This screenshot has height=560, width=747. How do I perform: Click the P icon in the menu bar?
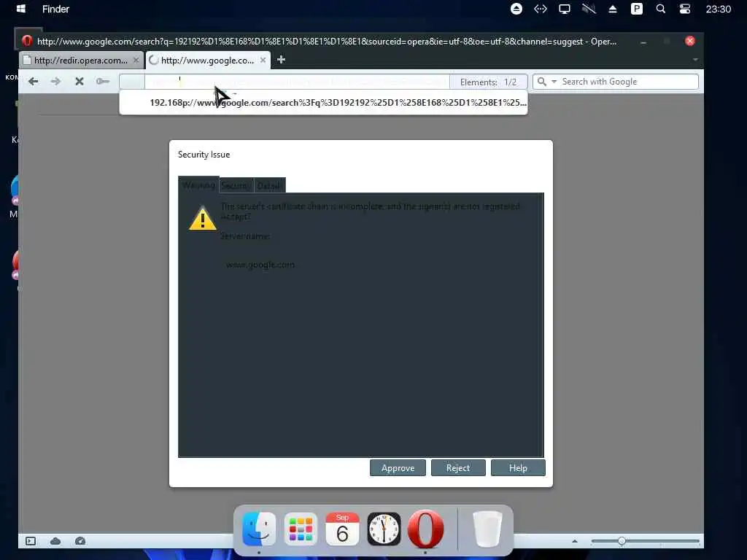[636, 9]
